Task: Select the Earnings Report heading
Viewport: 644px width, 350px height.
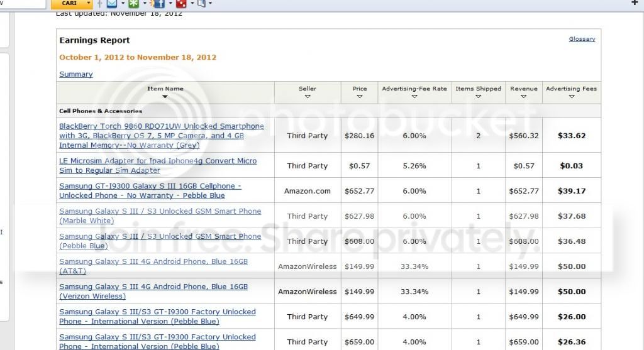Action: 94,40
